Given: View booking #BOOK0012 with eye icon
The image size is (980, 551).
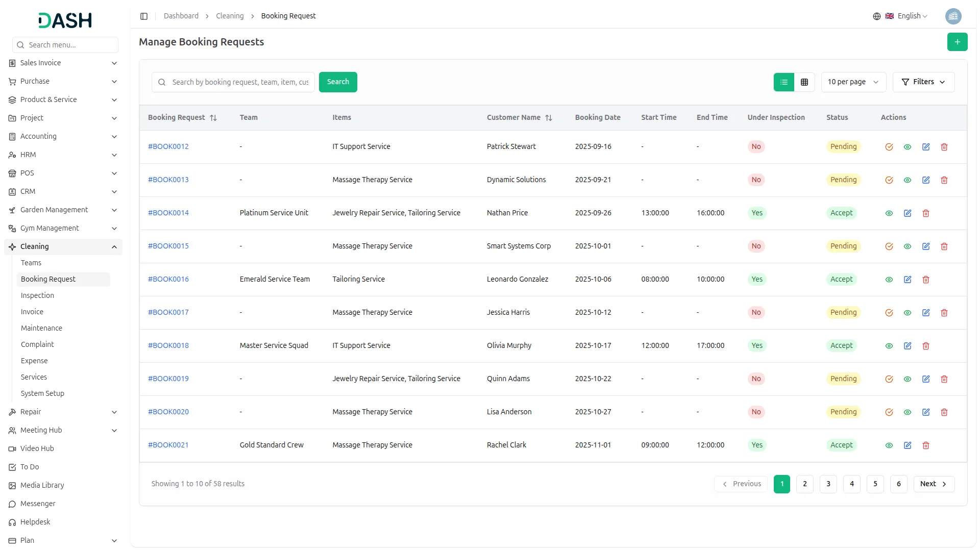Looking at the screenshot, I should [907, 147].
